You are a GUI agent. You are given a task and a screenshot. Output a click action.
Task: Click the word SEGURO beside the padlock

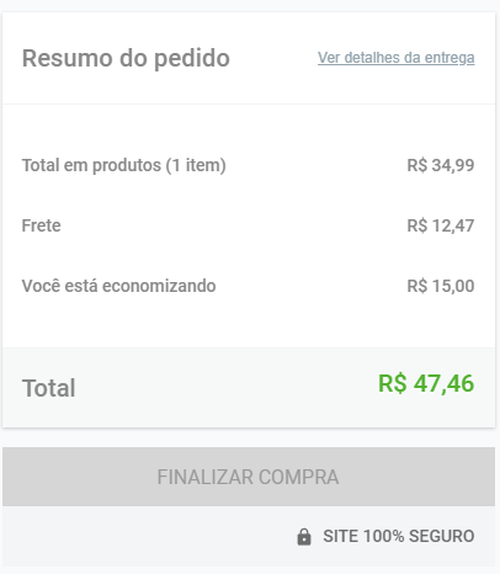tap(441, 536)
